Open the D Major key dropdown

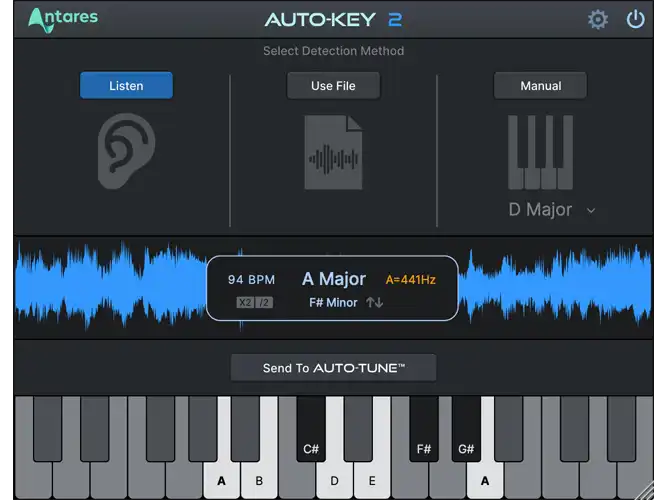[x=552, y=210]
